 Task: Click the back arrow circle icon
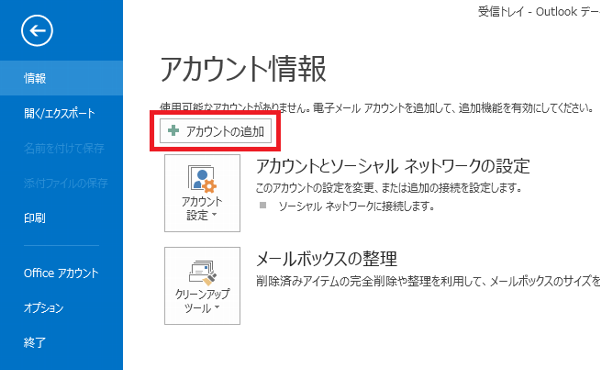37,31
